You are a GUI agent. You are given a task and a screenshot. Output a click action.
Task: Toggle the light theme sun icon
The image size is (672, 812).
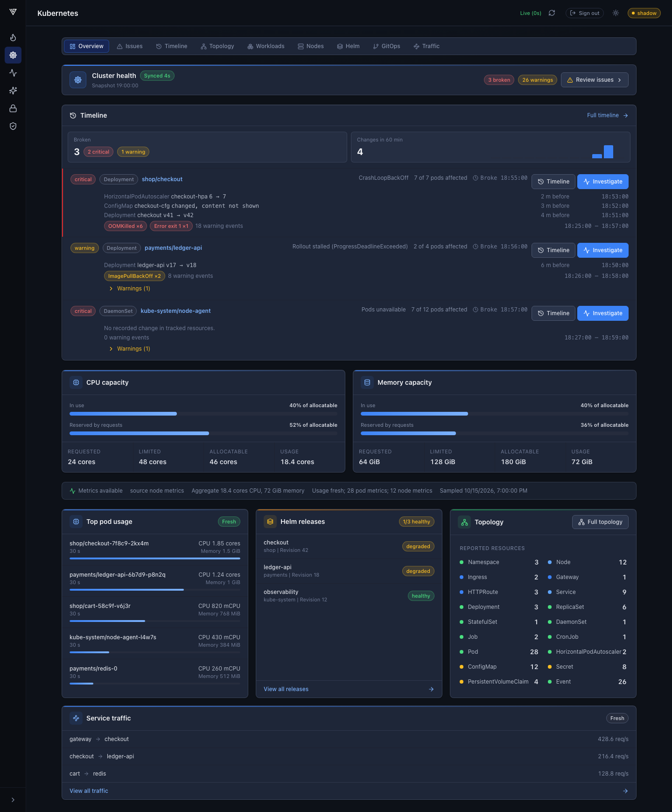(x=616, y=13)
